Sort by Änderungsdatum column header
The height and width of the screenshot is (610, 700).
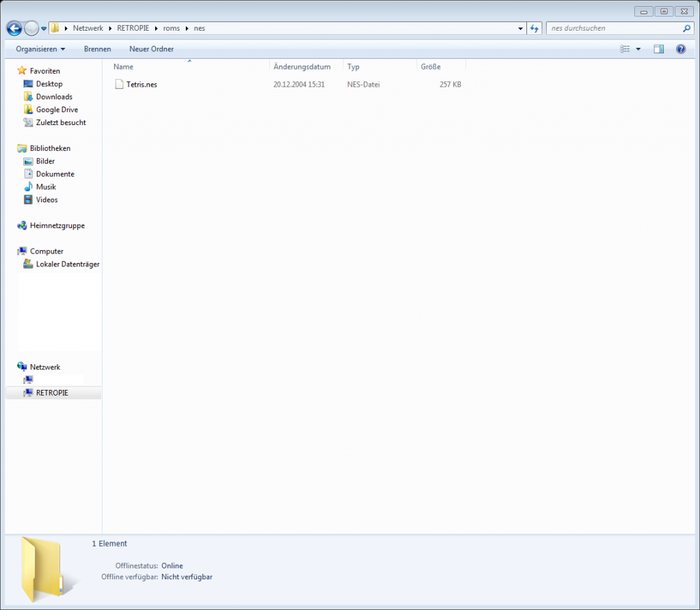(301, 67)
